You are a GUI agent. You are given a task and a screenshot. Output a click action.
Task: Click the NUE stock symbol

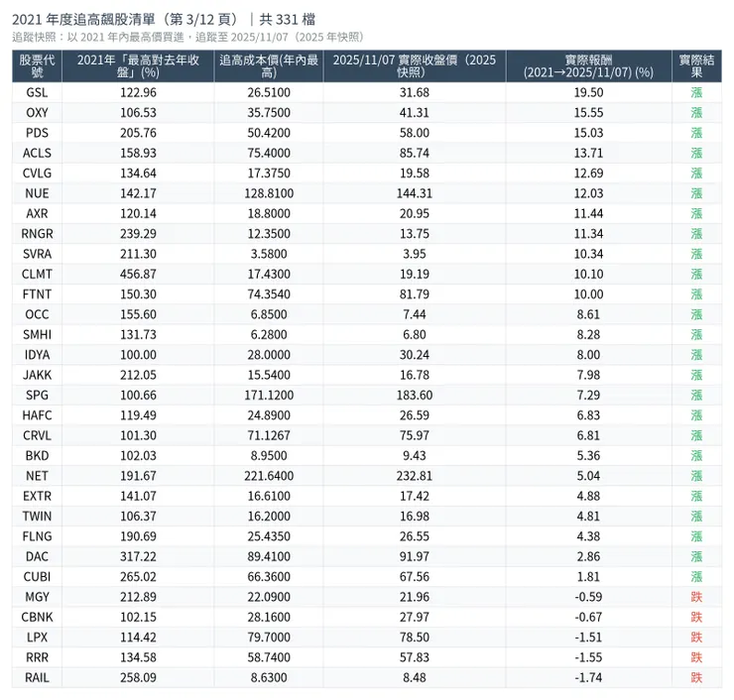37,193
